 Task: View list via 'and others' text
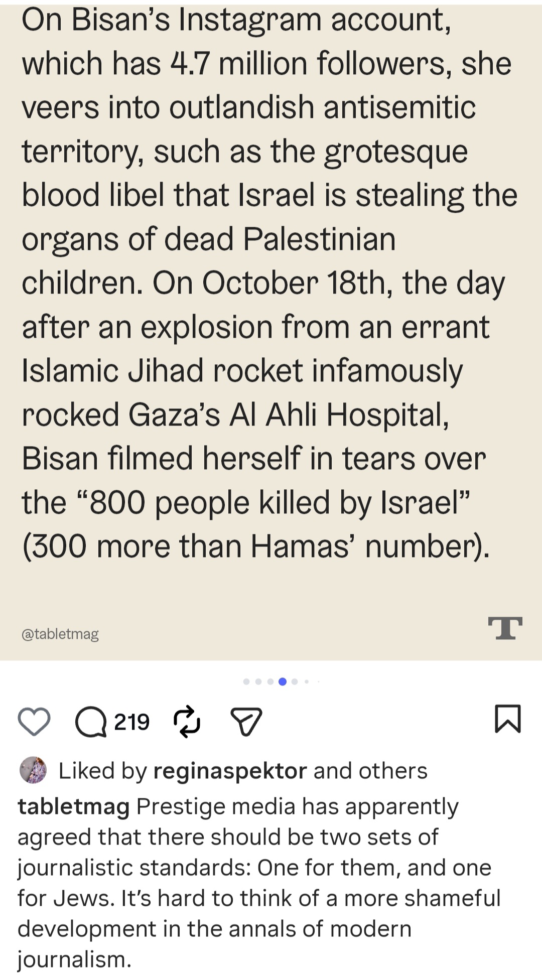370,771
